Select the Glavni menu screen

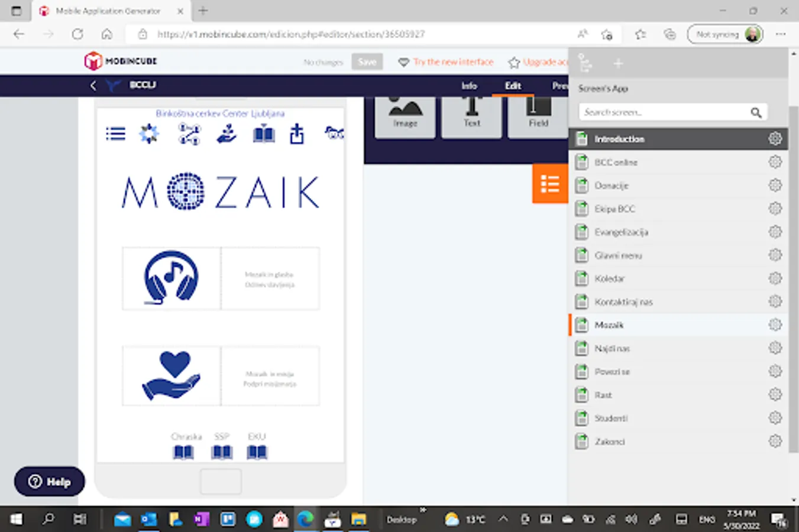[678, 255]
